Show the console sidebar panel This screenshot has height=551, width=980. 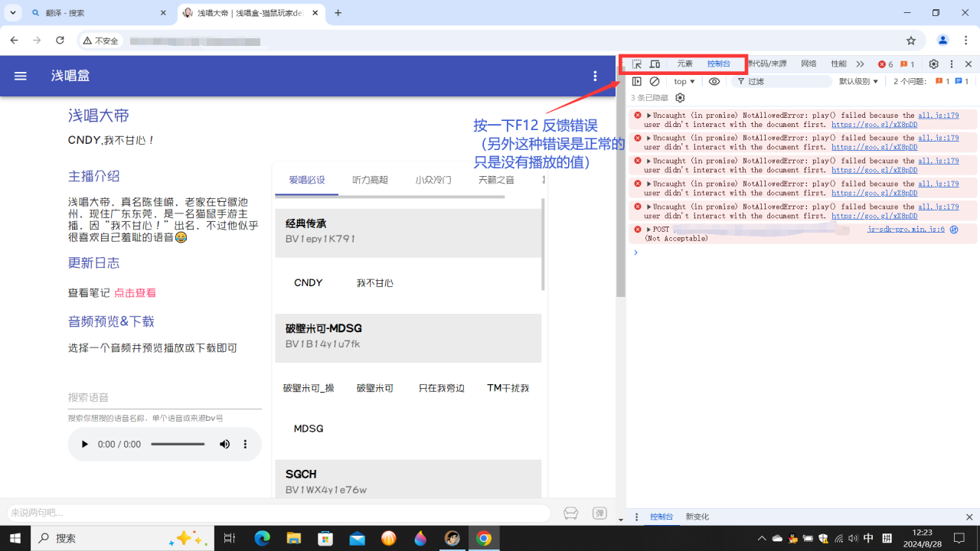[x=636, y=81]
